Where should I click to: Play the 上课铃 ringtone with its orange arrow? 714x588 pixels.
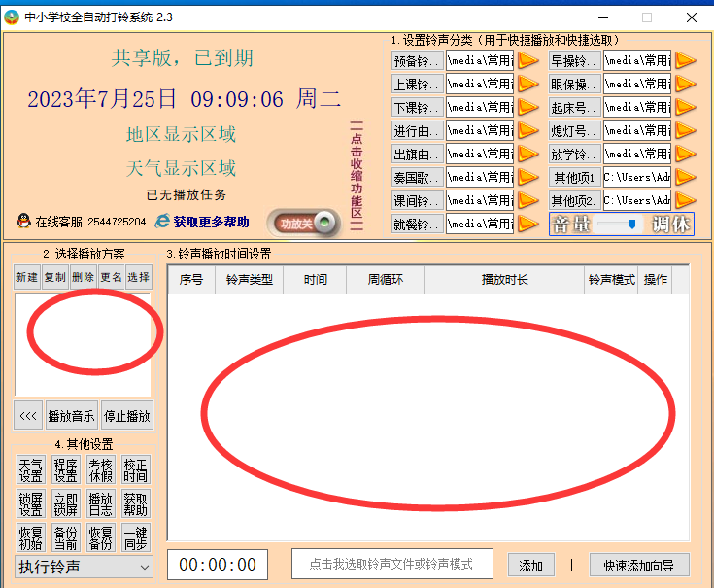[x=527, y=84]
